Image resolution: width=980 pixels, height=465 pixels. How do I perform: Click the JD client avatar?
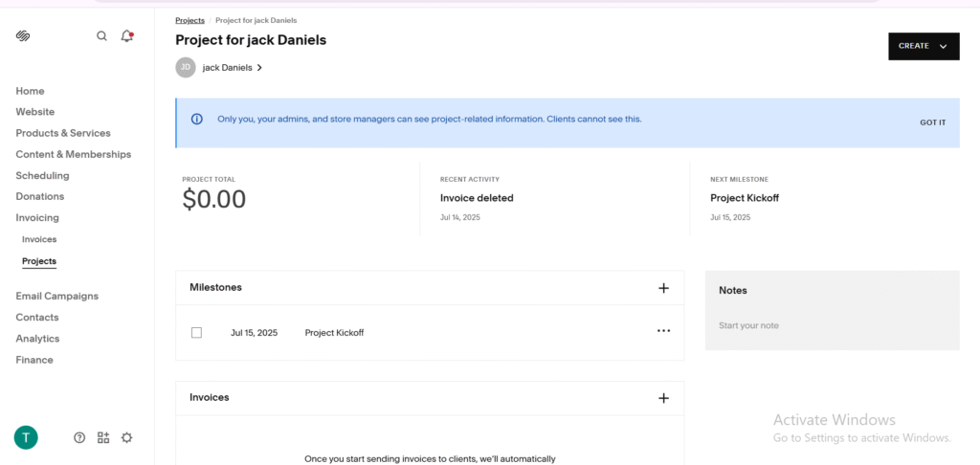[x=186, y=68]
